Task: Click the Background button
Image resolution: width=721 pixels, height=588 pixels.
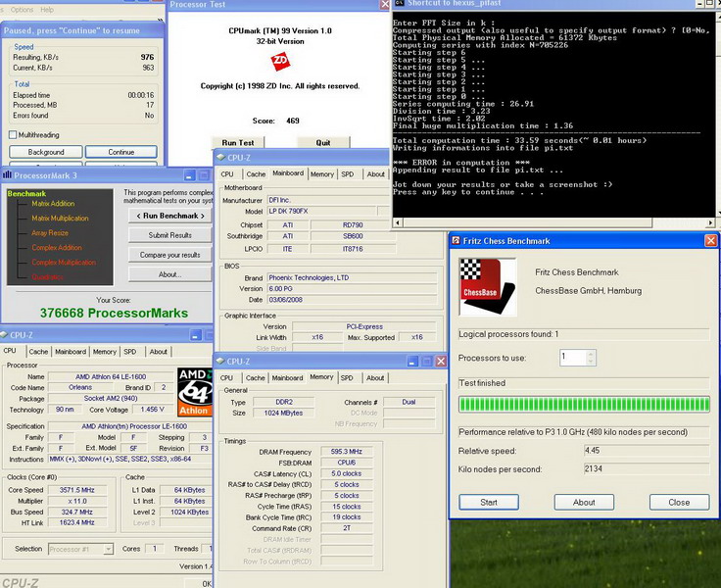Action: tap(46, 152)
